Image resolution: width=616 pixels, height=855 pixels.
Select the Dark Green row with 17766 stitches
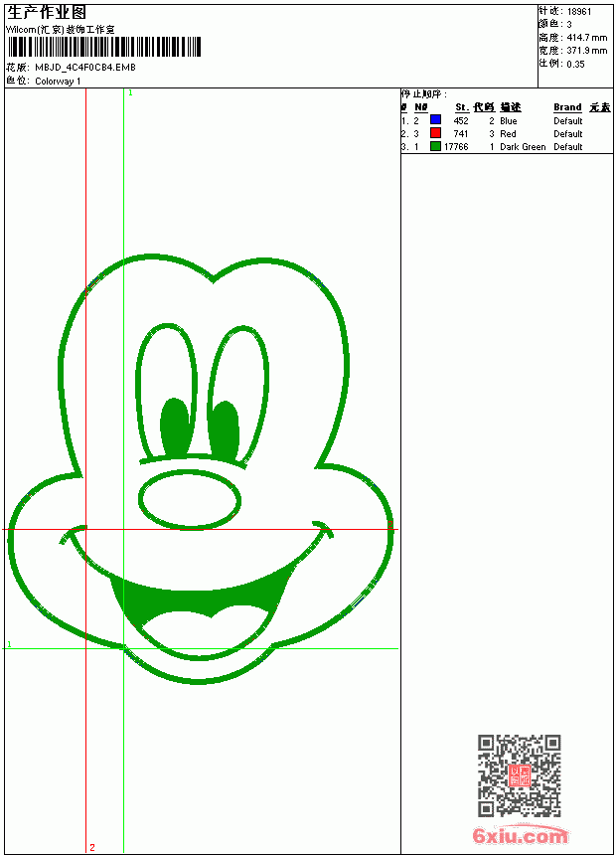(x=506, y=147)
